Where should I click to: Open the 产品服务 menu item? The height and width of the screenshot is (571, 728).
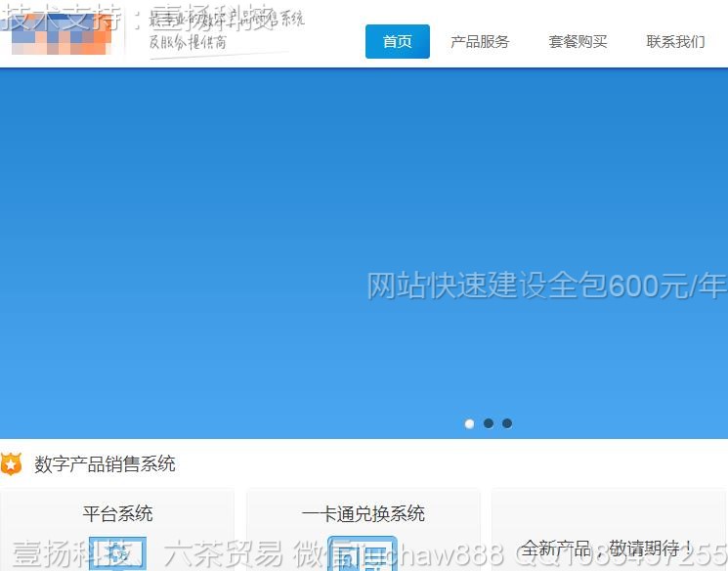click(480, 42)
